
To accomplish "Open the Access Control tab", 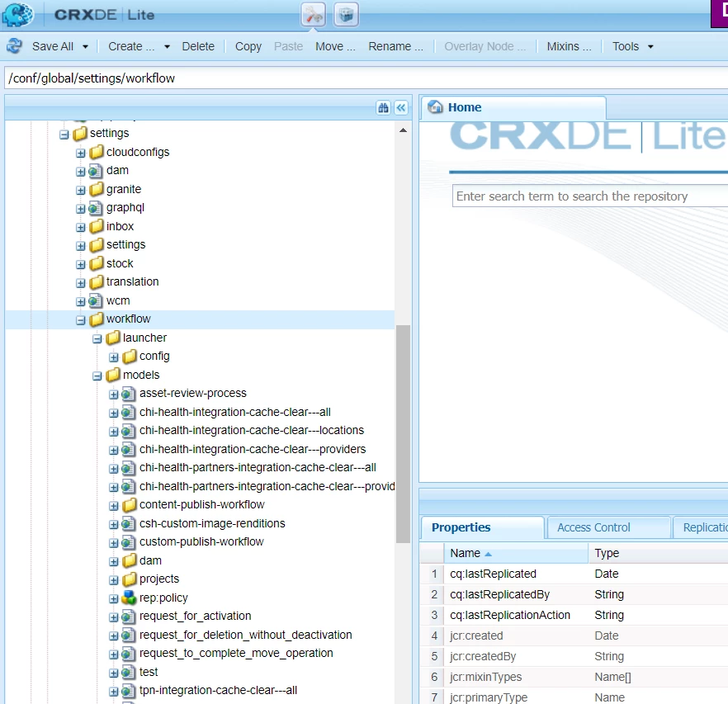I will tap(608, 527).
